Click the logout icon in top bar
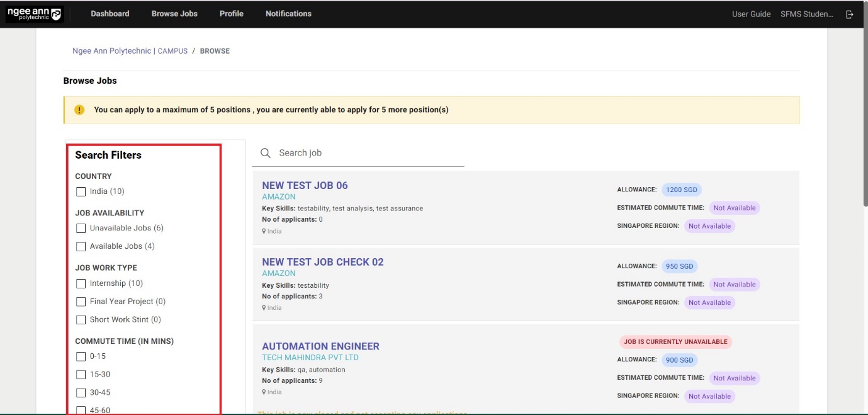The width and height of the screenshot is (868, 415). (850, 14)
